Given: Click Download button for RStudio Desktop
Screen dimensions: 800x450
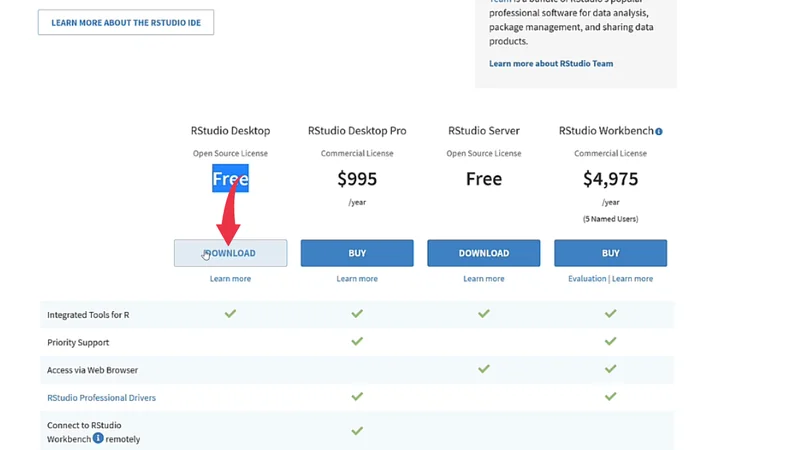Looking at the screenshot, I should click(x=230, y=253).
